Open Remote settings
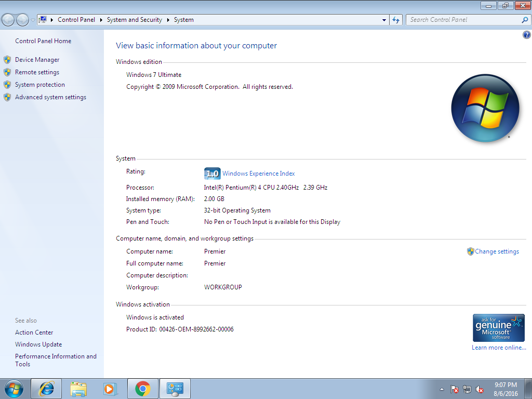 [37, 72]
